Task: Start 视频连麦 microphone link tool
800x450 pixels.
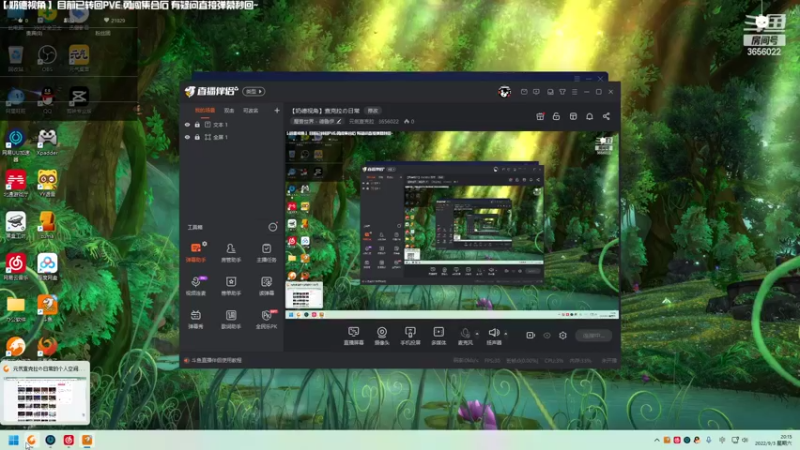Action: [196, 286]
